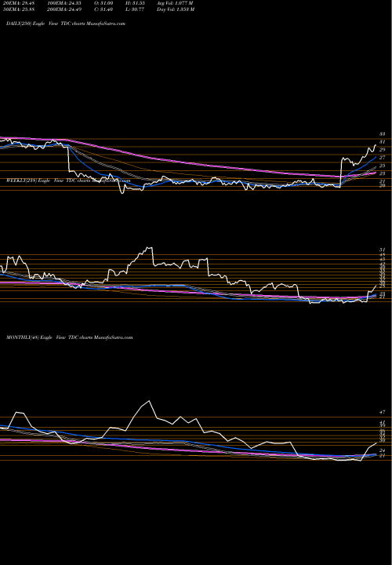Click the L: 30.77 low price

pyautogui.click(x=136, y=9)
